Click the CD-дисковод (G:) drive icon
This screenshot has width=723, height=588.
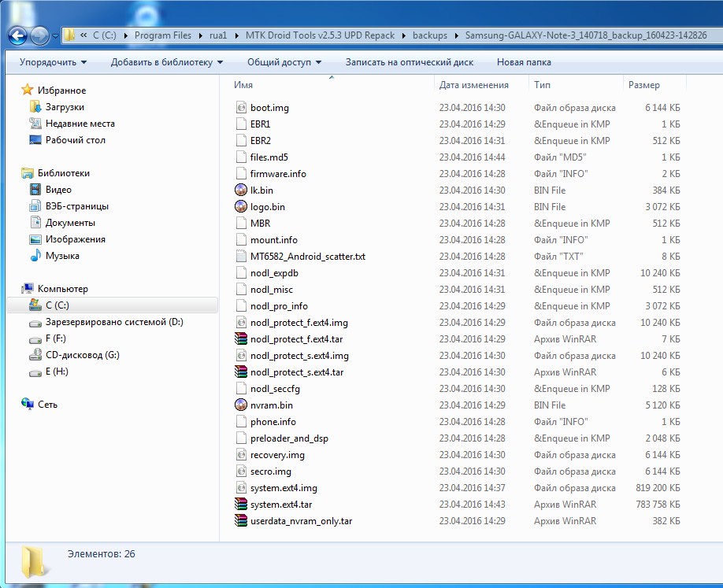(x=35, y=355)
